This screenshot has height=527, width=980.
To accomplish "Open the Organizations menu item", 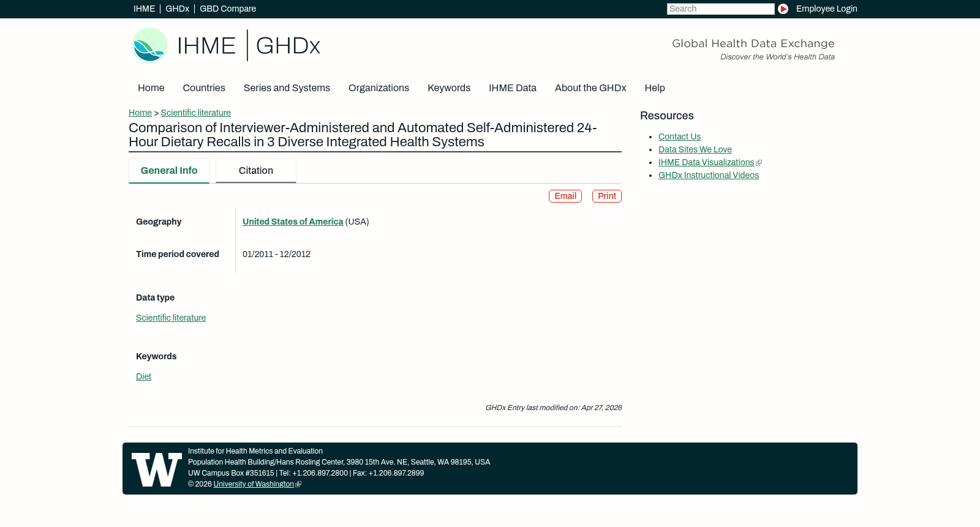I will click(379, 88).
